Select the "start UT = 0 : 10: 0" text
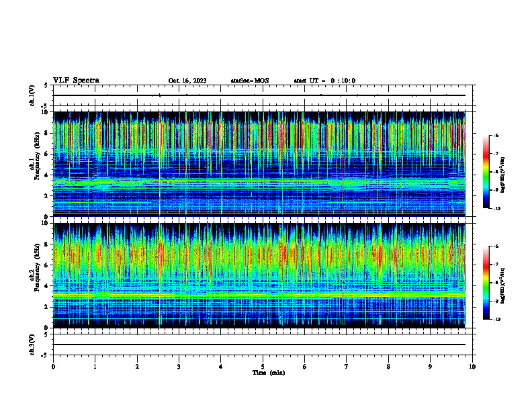Screen dimensions: 532x411 click(x=324, y=81)
